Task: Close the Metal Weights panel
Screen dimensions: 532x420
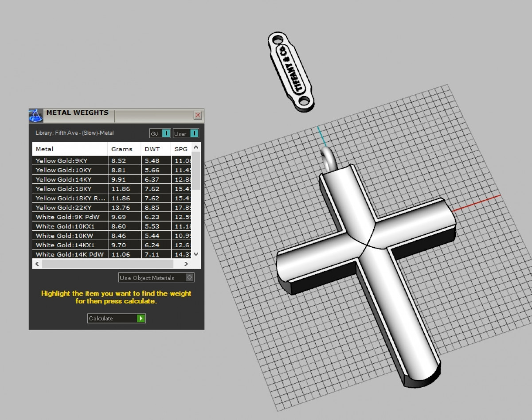Action: point(198,115)
